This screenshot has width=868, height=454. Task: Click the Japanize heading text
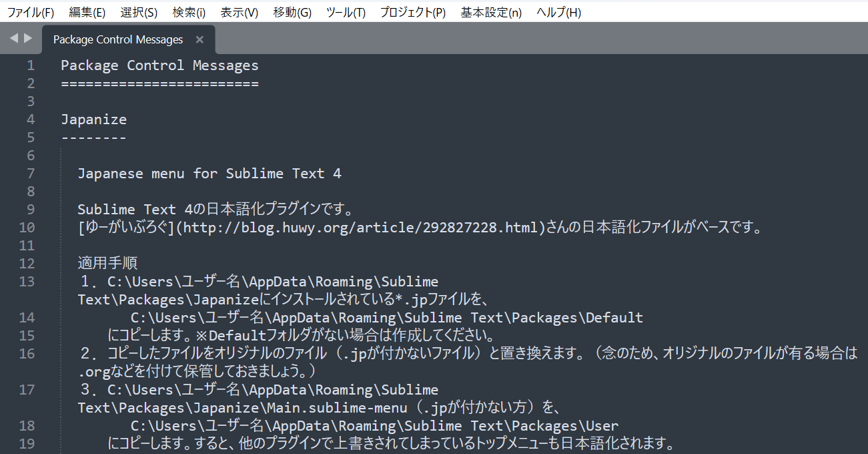pos(93,119)
